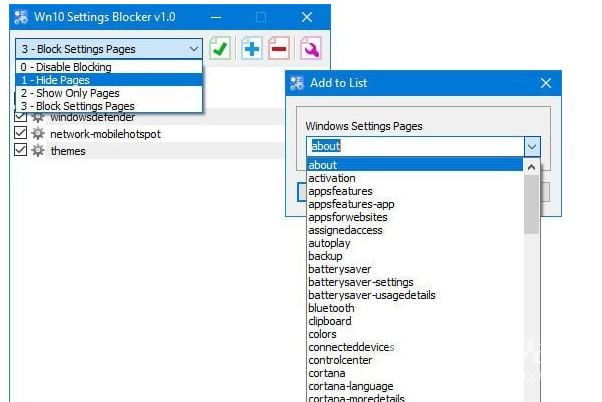Select 'cortana-language' list entry
Screen dimensions: 602x402
pyautogui.click(x=415, y=386)
